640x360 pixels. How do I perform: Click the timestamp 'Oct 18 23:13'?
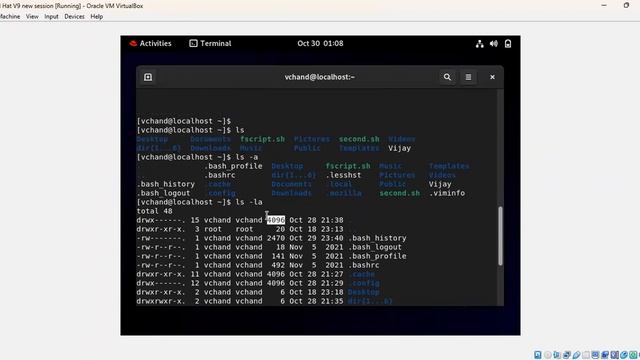pyautogui.click(x=316, y=229)
